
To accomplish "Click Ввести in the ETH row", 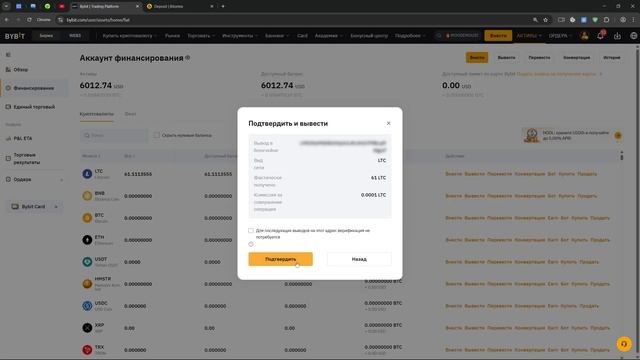I will (453, 240).
